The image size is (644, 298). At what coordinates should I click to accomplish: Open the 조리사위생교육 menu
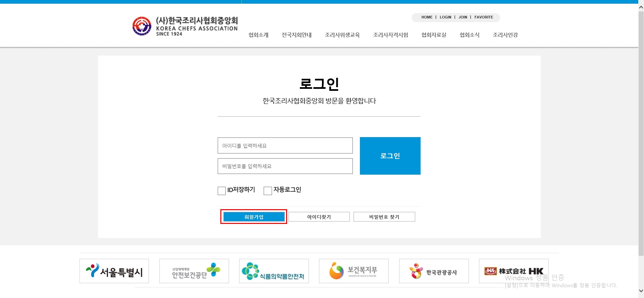click(x=342, y=35)
